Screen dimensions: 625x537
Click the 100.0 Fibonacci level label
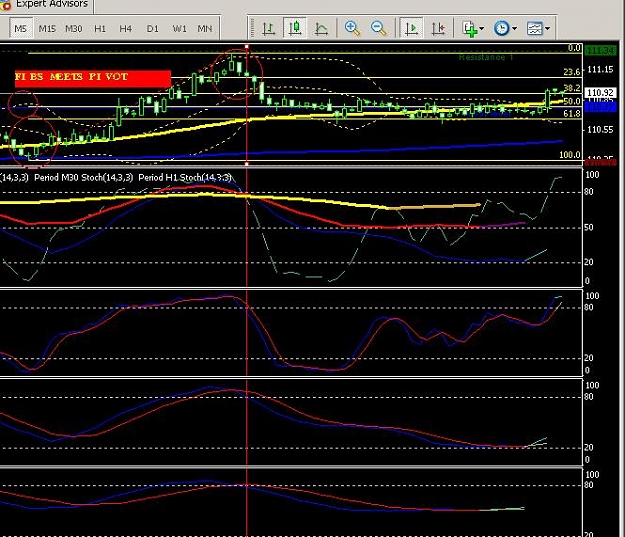[x=570, y=155]
